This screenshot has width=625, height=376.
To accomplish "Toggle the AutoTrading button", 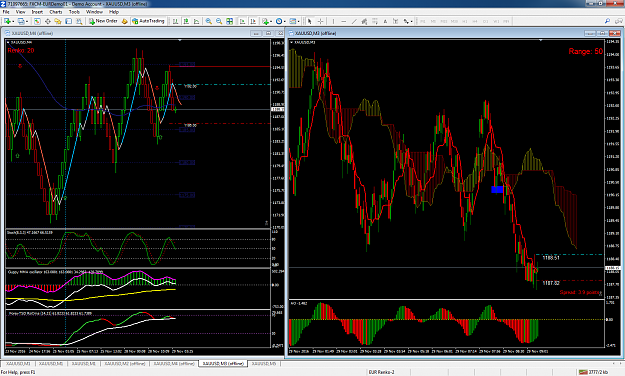I will 148,21.
